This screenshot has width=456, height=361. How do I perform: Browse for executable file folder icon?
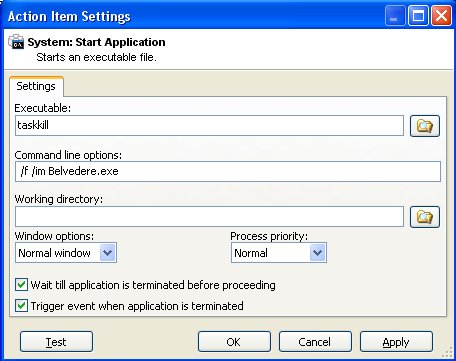(425, 126)
